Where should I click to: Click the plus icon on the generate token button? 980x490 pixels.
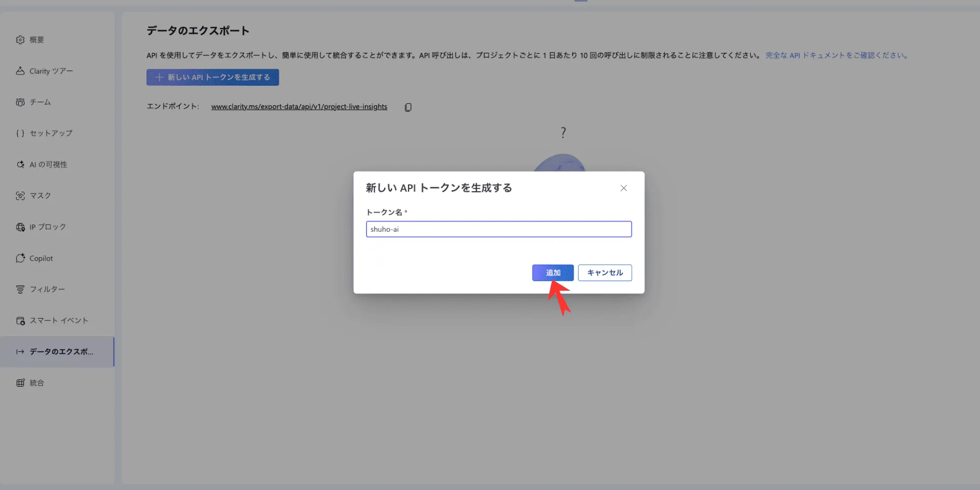pos(159,77)
